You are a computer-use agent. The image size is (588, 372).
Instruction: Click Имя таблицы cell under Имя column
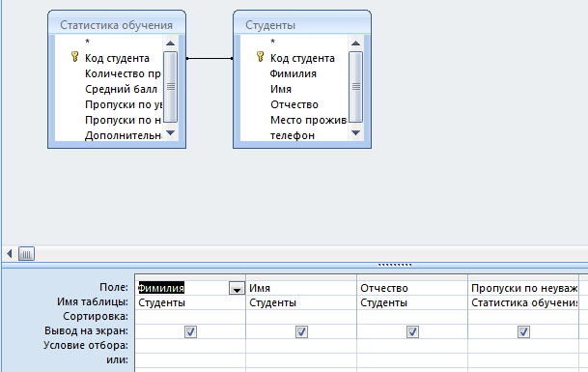point(301,302)
